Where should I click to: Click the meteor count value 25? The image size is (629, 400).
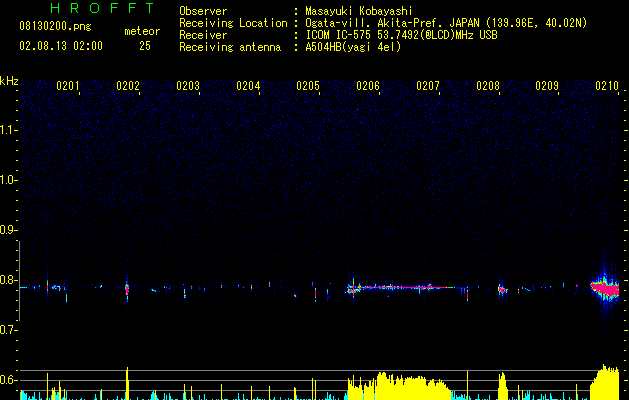(x=145, y=46)
